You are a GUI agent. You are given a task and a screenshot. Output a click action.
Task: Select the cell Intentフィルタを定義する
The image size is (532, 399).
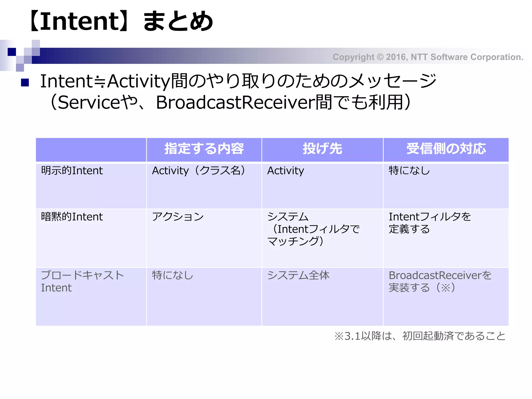tap(430, 223)
